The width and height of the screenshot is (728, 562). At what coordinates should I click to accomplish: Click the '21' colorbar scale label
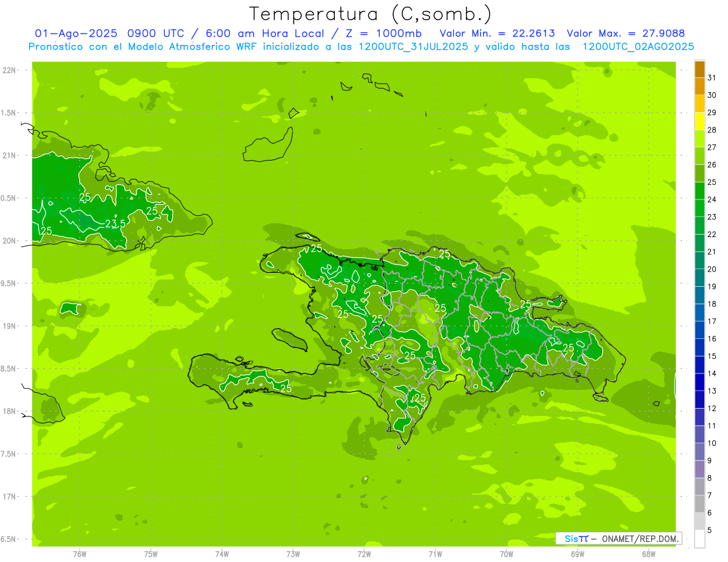pyautogui.click(x=712, y=252)
